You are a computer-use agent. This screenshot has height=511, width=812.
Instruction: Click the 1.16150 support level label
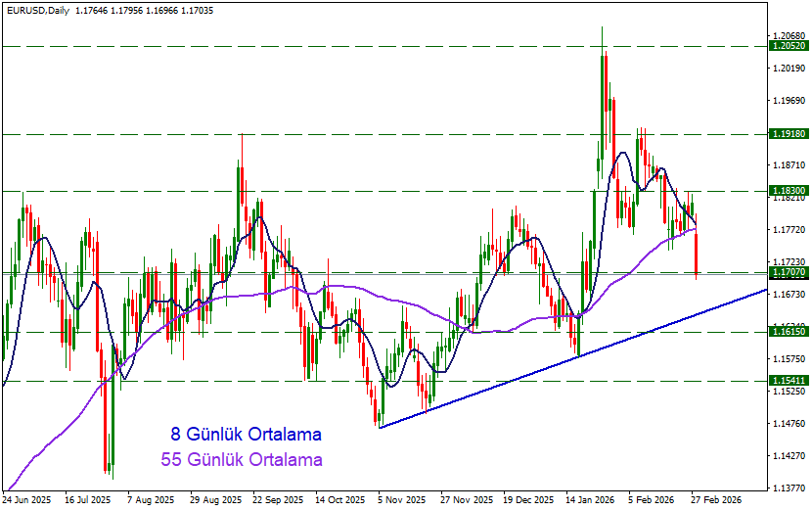789,333
